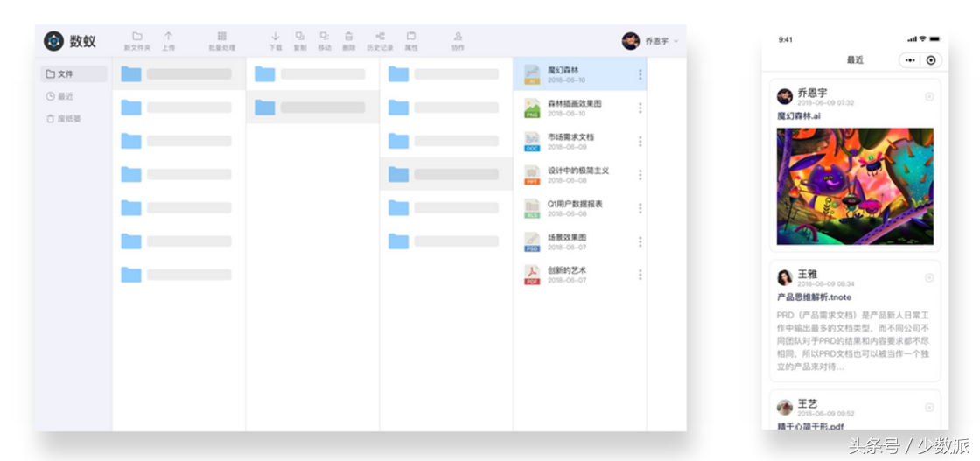Open 批量处理 batch processing grid icon
980x461 pixels.
coord(222,36)
